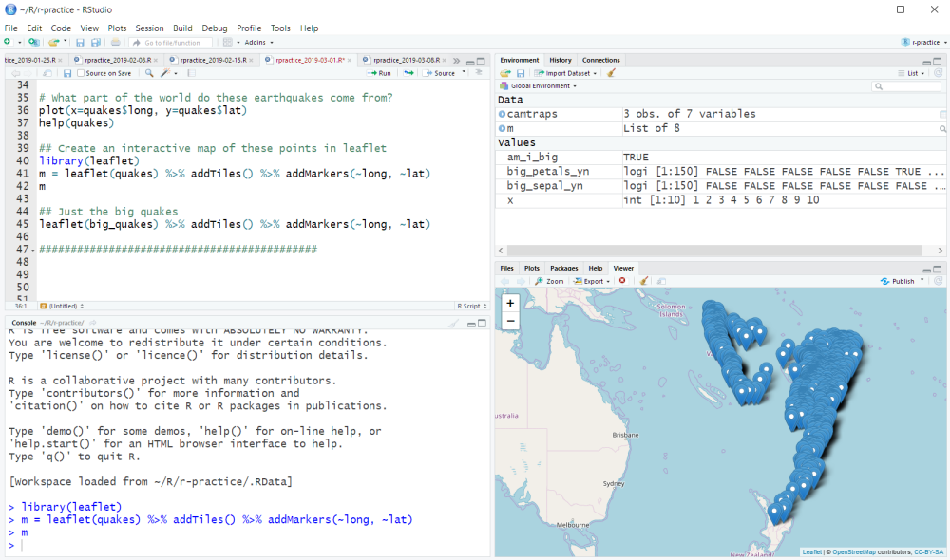Click the Open File folder icon
The width and height of the screenshot is (950, 560).
click(x=53, y=42)
